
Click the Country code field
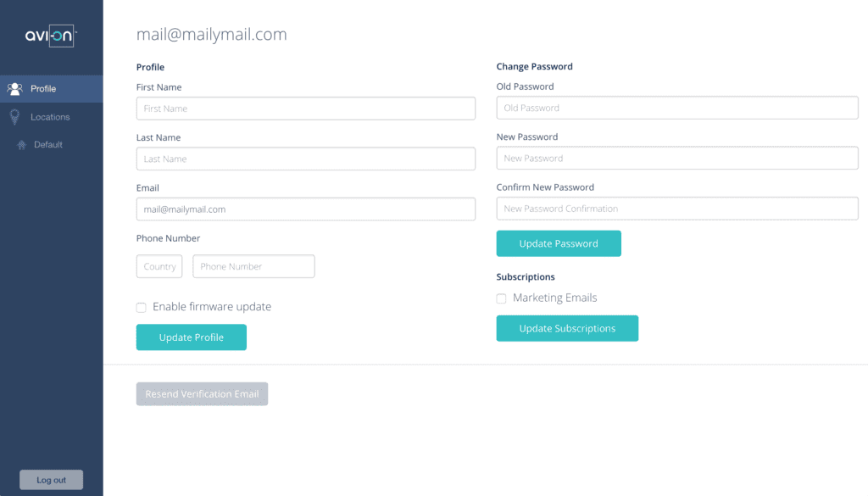pos(159,266)
